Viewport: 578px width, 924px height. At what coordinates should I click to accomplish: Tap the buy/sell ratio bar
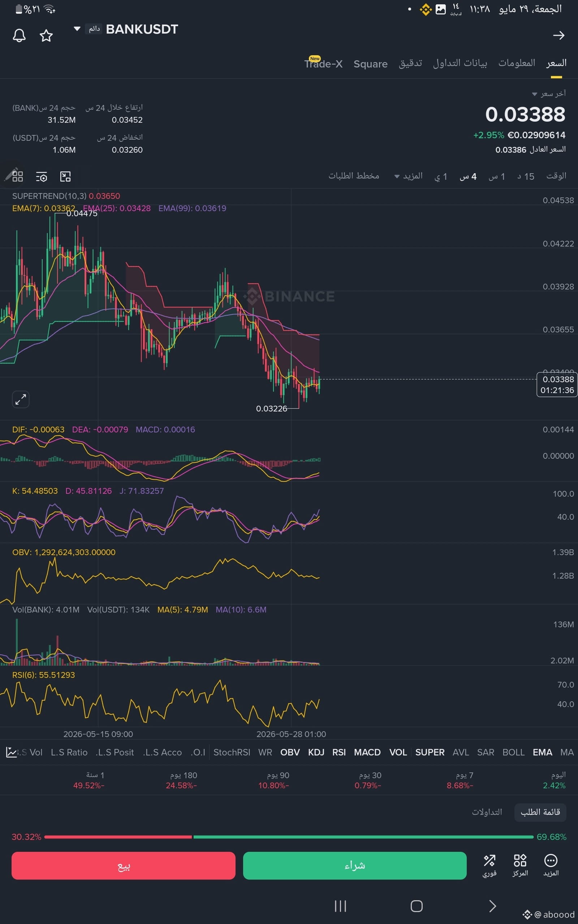tap(289, 837)
